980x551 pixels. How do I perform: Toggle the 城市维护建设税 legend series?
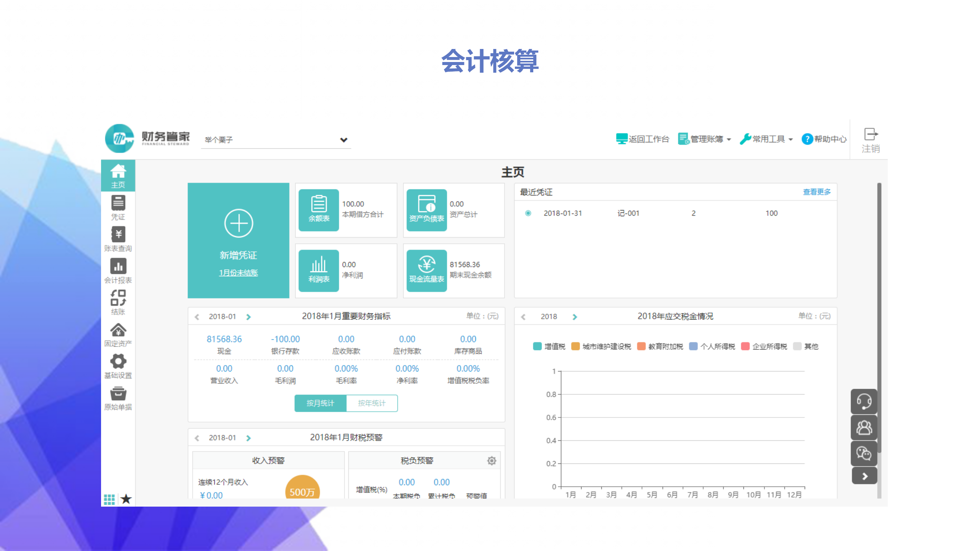pos(601,346)
